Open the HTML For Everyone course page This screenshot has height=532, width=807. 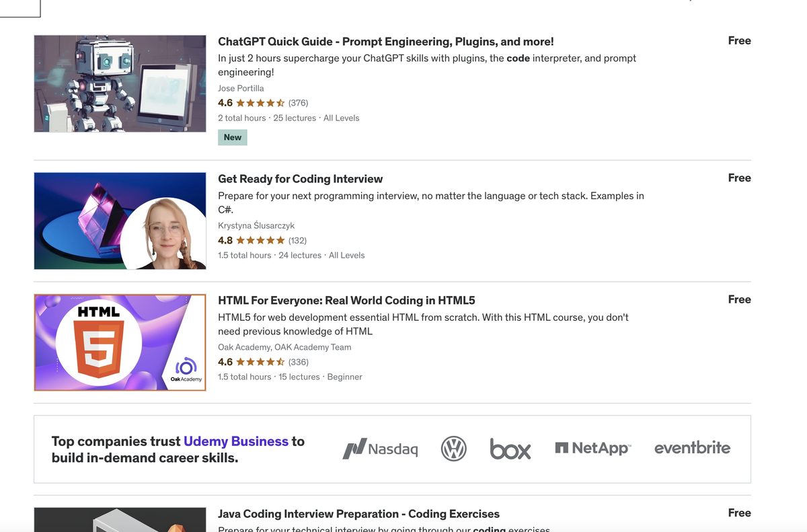(346, 300)
